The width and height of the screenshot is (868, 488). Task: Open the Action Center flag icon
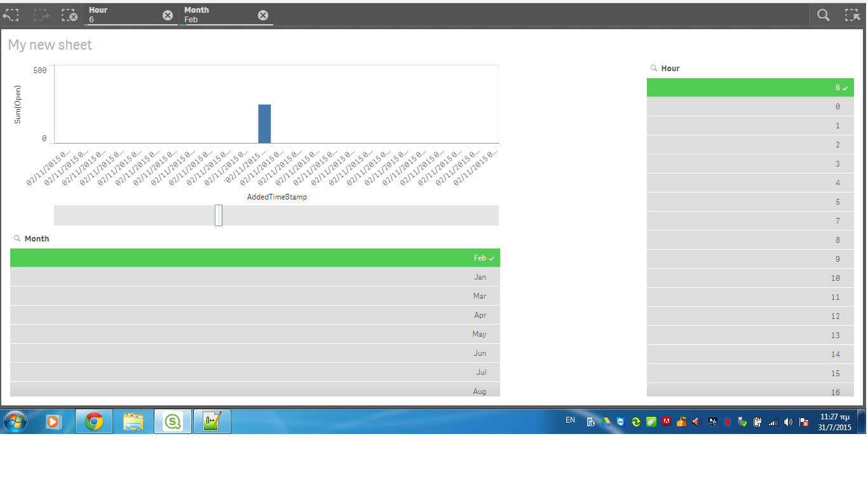(x=803, y=422)
